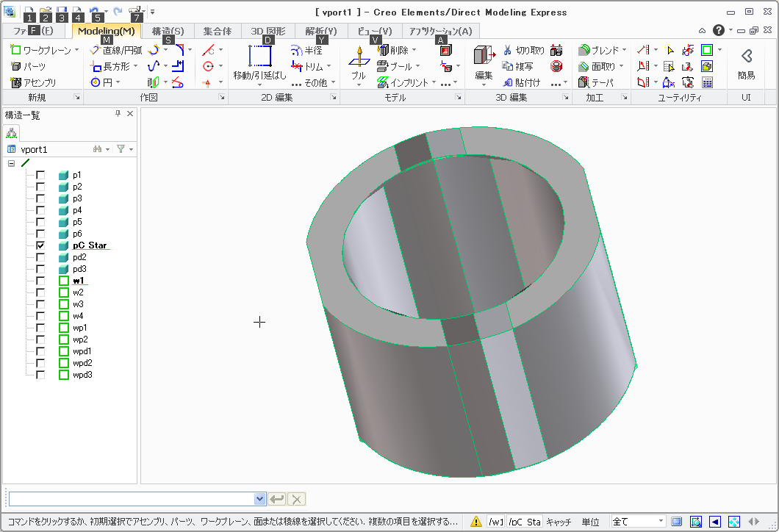Click the ワークプレーン (workplane) tool icon
This screenshot has width=779, height=532.
(16, 50)
